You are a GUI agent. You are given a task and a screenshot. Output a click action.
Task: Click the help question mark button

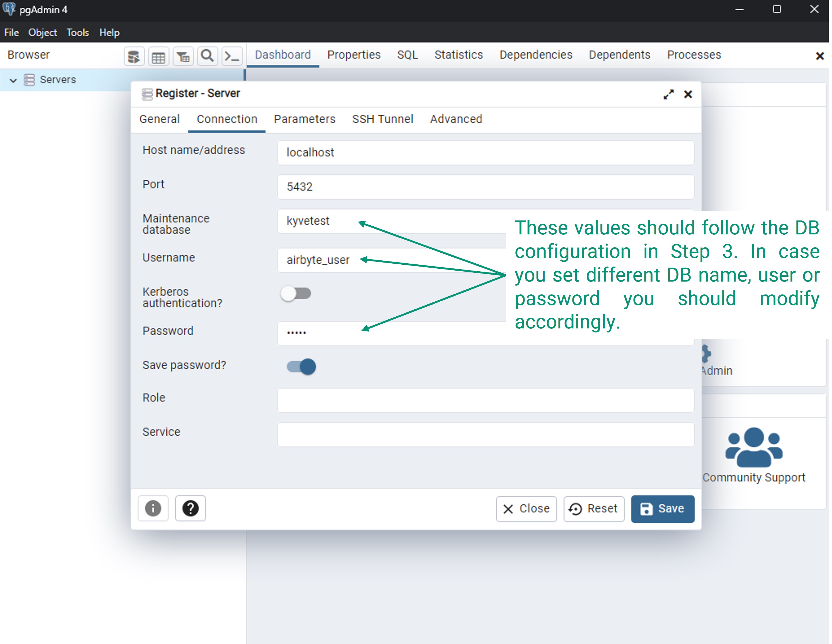190,508
